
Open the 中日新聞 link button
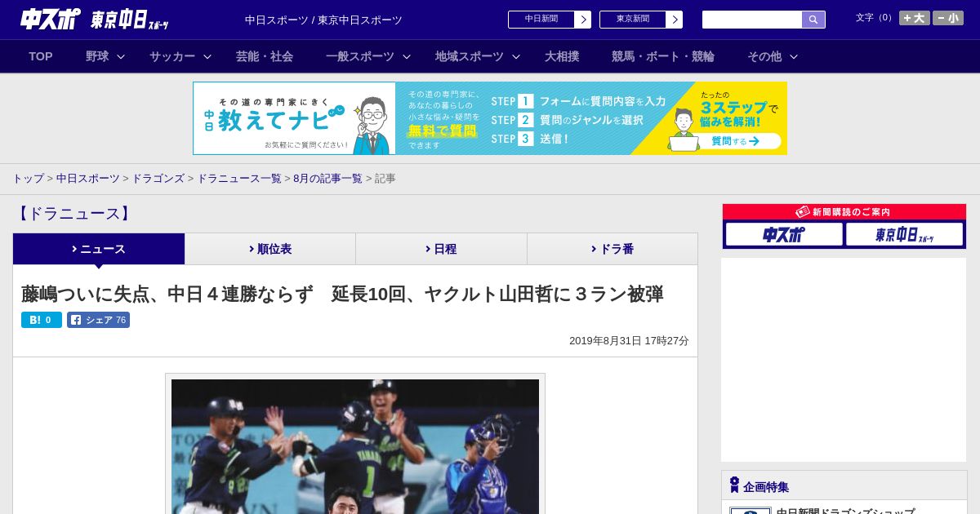pyautogui.click(x=541, y=20)
